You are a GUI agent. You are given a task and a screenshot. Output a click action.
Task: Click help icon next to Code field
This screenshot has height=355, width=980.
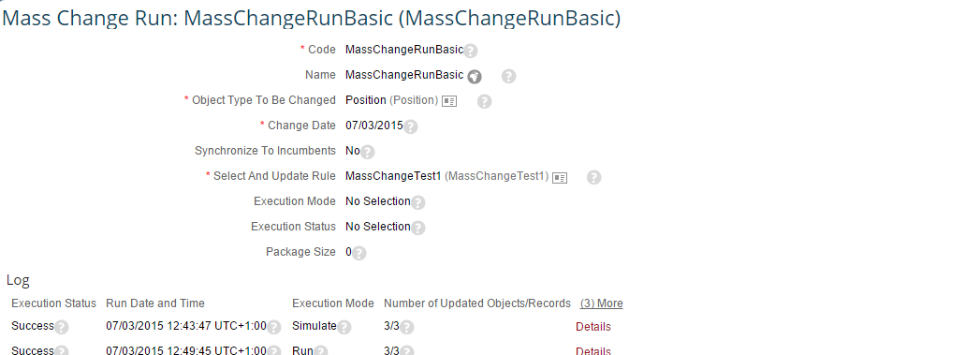coord(471,51)
